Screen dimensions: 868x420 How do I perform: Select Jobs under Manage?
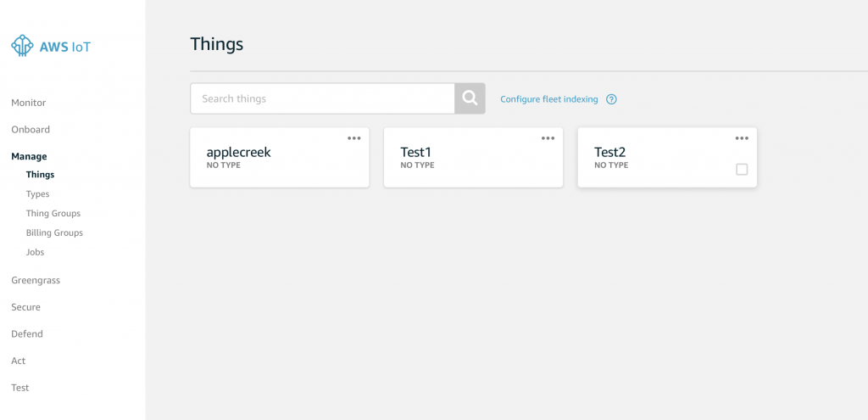pyautogui.click(x=35, y=252)
